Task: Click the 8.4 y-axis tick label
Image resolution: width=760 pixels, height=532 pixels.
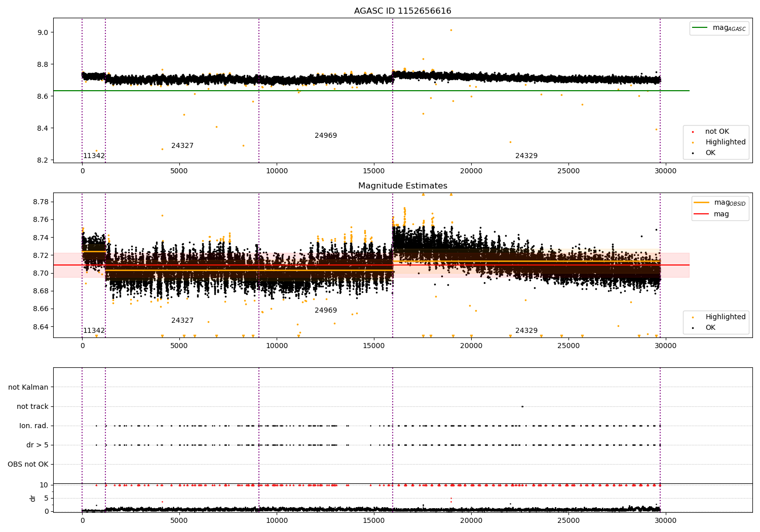Action: (43, 128)
